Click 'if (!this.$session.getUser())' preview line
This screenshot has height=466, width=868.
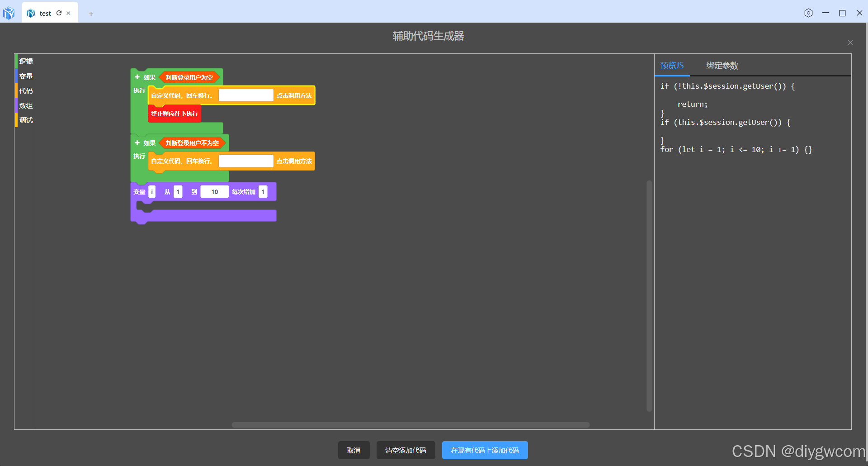(727, 86)
